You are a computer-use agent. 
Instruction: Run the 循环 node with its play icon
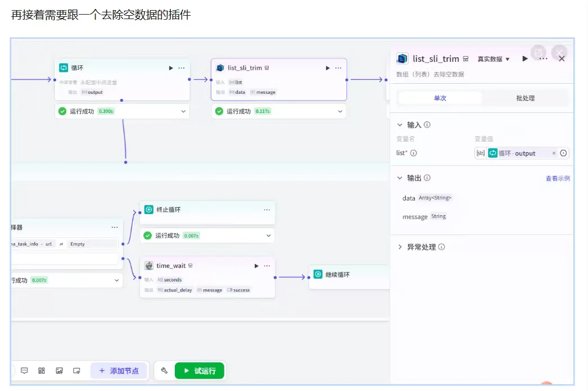171,68
